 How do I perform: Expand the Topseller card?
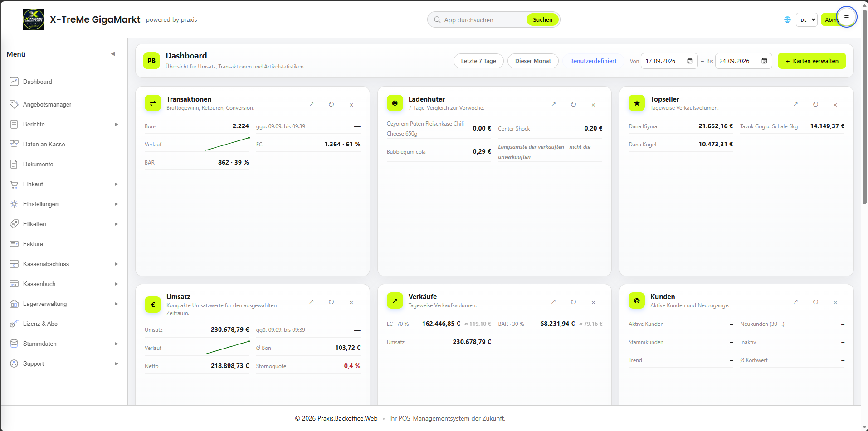(x=795, y=104)
